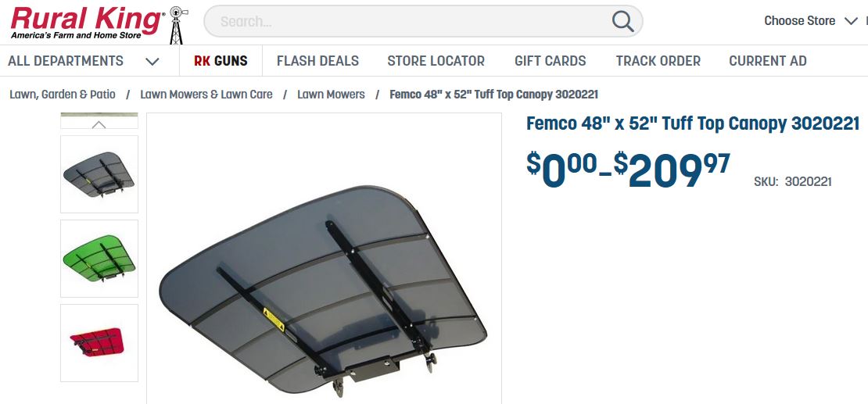This screenshot has height=404, width=868.
Task: Click the main gray canopy product image
Action: 324,288
